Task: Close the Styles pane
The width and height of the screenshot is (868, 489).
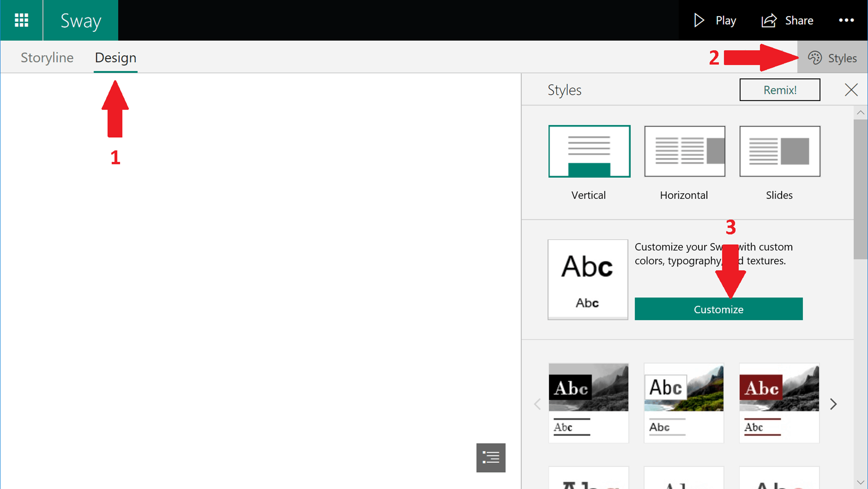Action: click(x=851, y=90)
